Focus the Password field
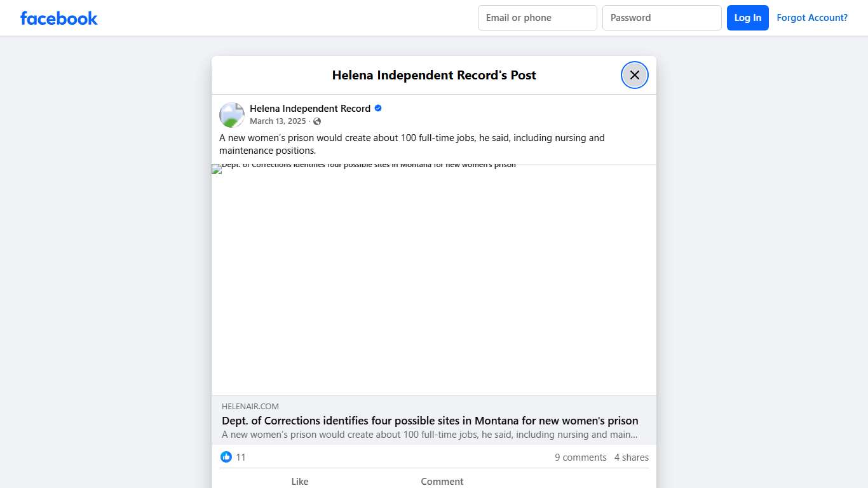 [661, 18]
